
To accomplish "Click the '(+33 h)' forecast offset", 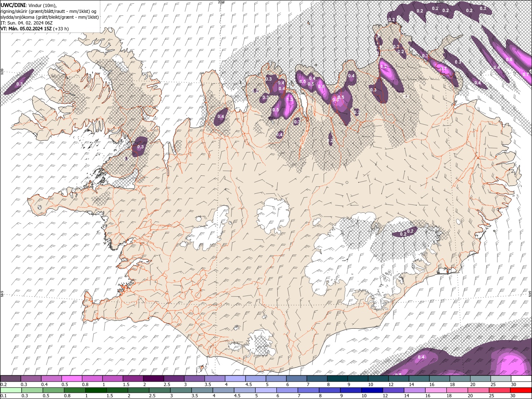I will 61,29.
